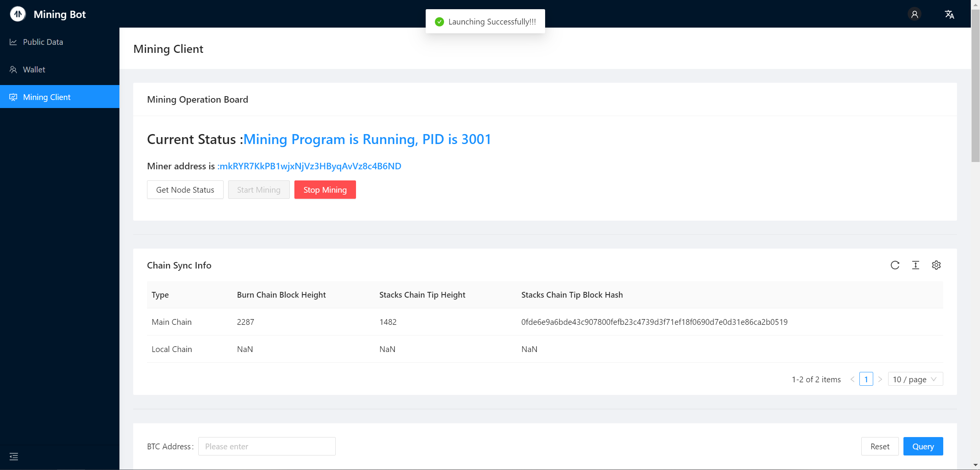Click the scrollbar down arrow
The width and height of the screenshot is (980, 470).
pos(975,465)
